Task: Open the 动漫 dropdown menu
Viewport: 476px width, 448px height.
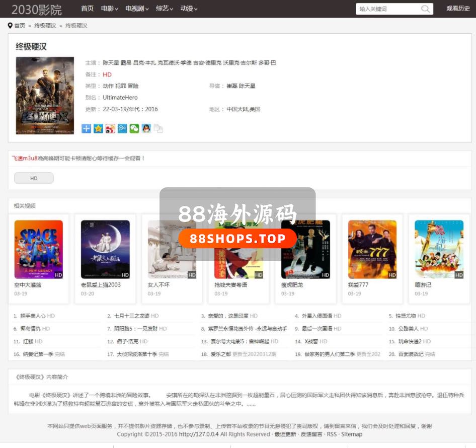Action: coord(189,9)
